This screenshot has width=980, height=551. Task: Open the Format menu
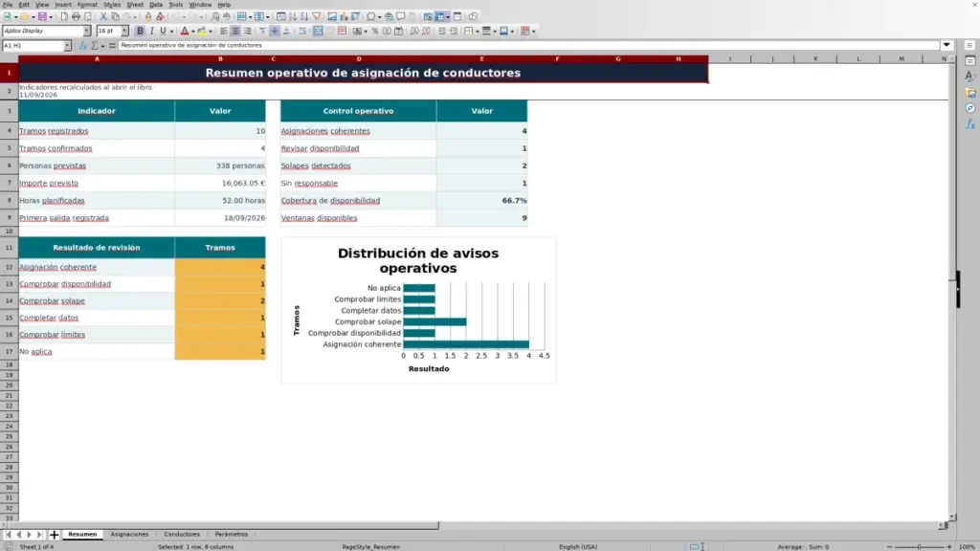tap(87, 5)
